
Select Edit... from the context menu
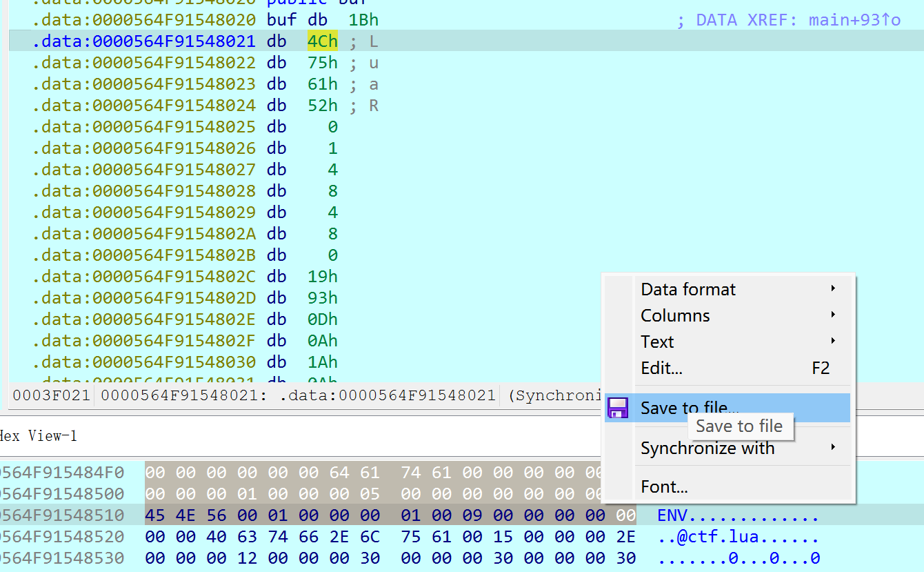pos(661,368)
